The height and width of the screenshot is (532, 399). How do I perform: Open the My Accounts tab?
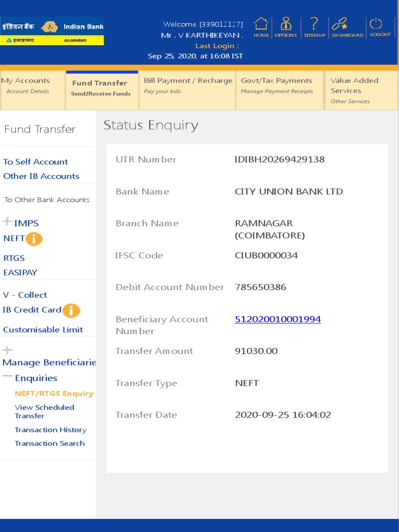pyautogui.click(x=33, y=90)
